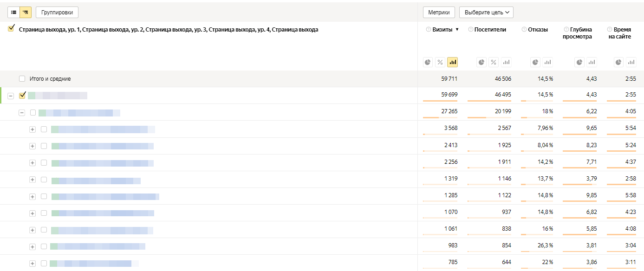The width and height of the screenshot is (644, 271).
Task: Collapse the second-level row with 27 265 visits
Action: (x=21, y=113)
